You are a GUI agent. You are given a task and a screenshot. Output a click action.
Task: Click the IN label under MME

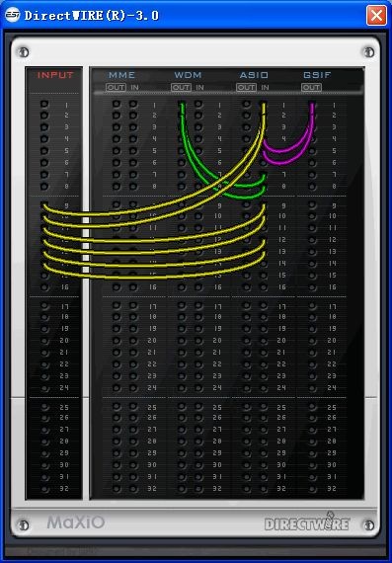[134, 87]
